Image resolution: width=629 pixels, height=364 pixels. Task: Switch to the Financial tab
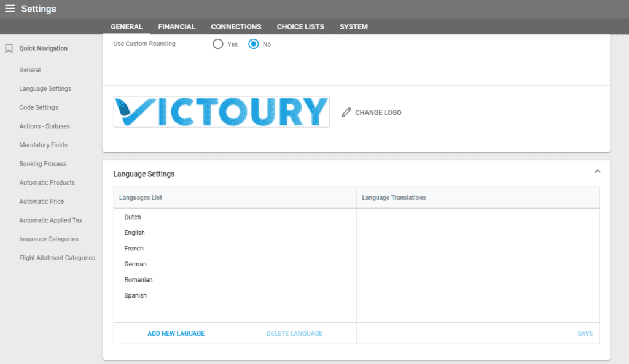click(176, 27)
